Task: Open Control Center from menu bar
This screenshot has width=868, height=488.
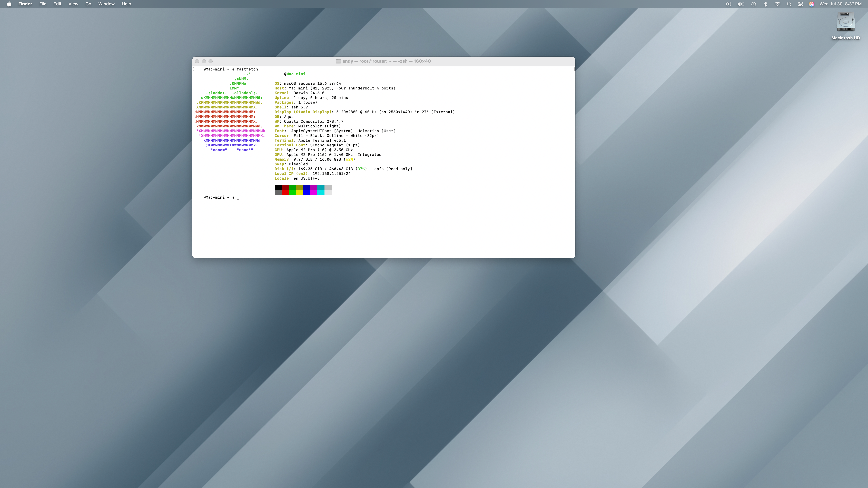Action: 801,4
